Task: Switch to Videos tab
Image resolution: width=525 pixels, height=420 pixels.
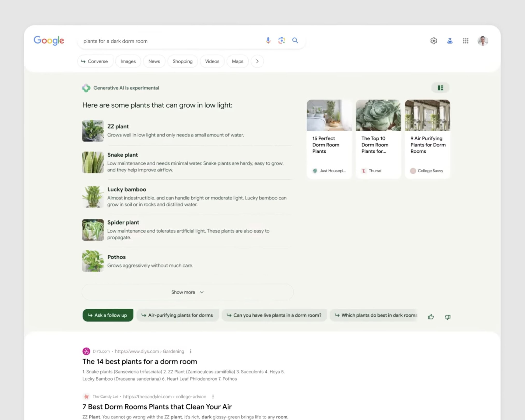Action: pyautogui.click(x=212, y=61)
